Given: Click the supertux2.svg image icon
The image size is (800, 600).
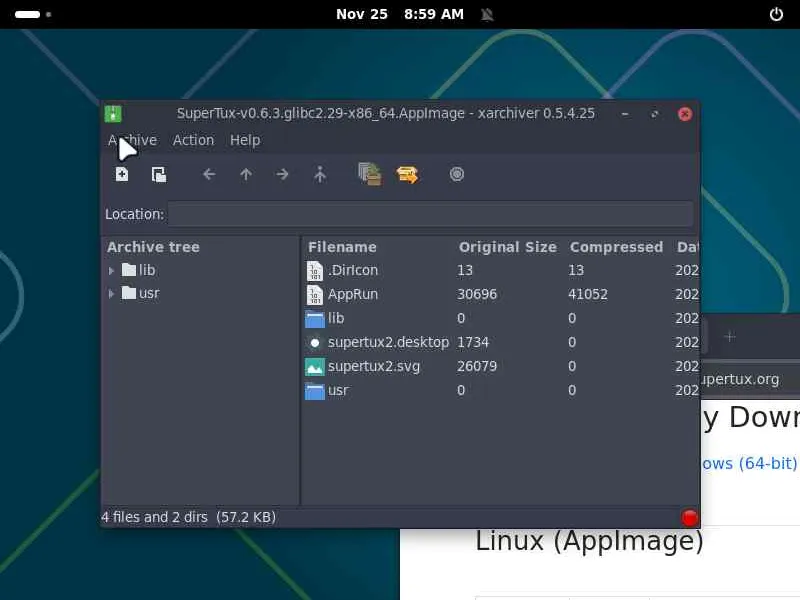Looking at the screenshot, I should click(315, 367).
